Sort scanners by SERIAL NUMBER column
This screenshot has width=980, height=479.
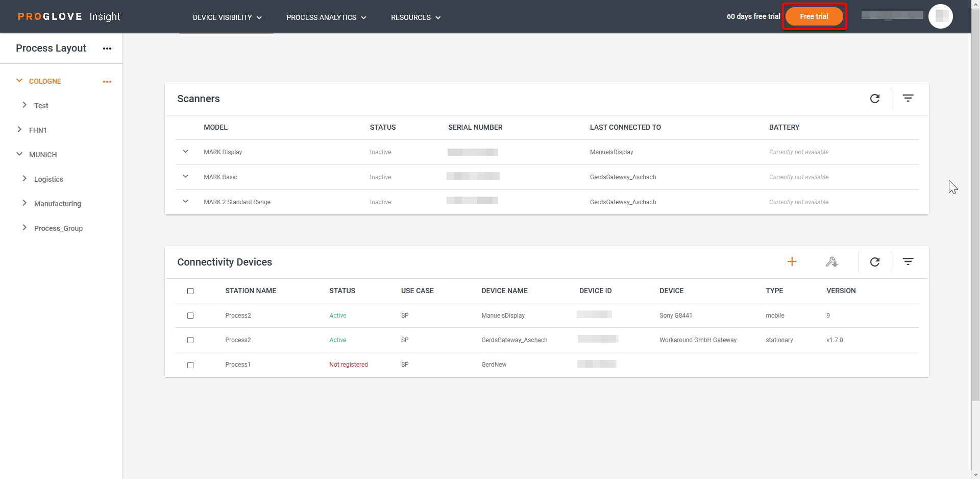pos(475,127)
